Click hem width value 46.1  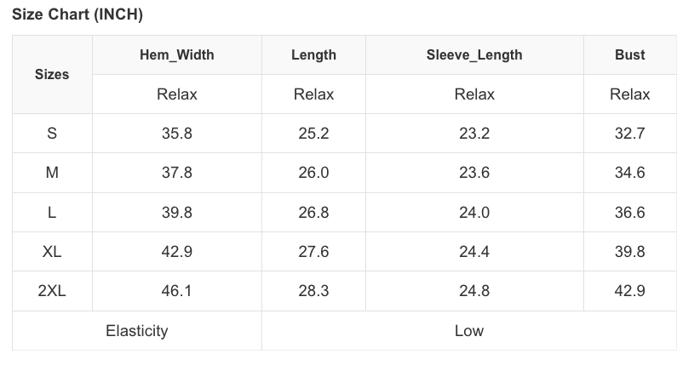tap(177, 291)
